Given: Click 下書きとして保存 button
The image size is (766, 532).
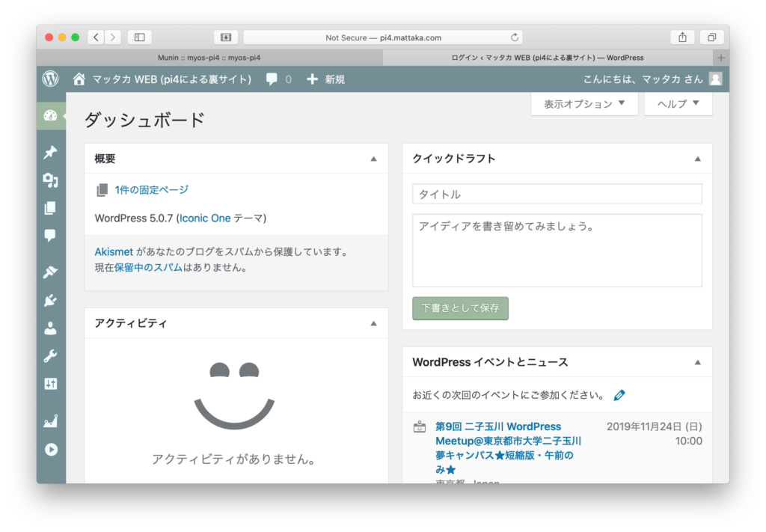Looking at the screenshot, I should [x=460, y=308].
